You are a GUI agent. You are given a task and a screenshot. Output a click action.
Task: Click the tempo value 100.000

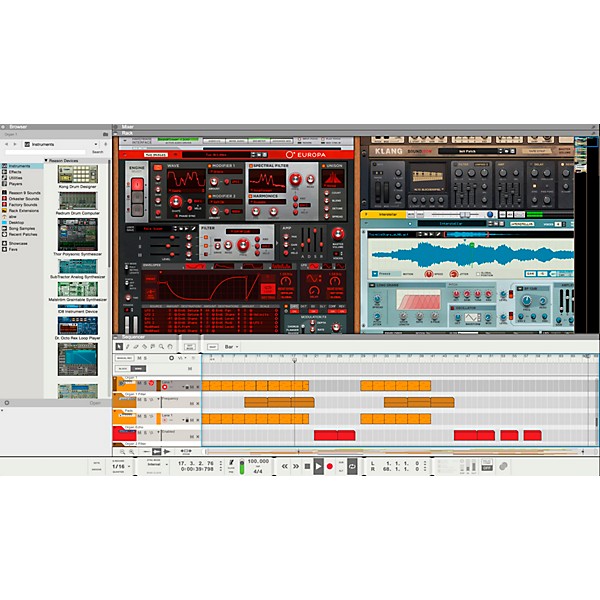(x=258, y=461)
